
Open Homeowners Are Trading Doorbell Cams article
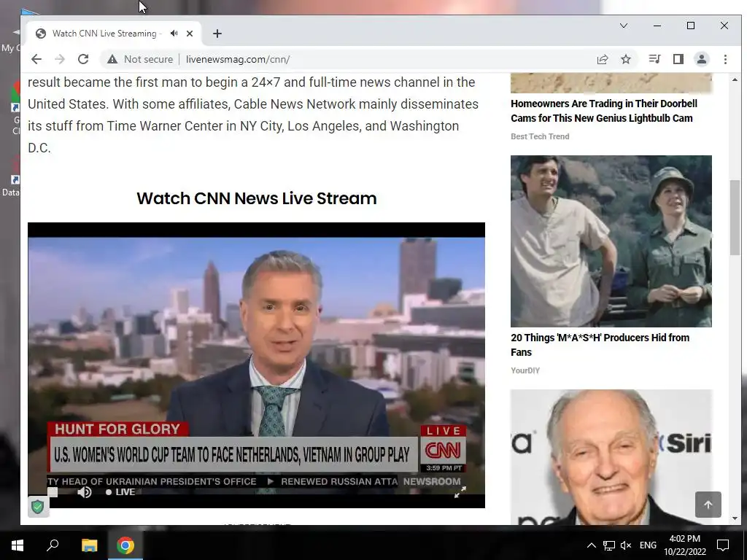(603, 111)
